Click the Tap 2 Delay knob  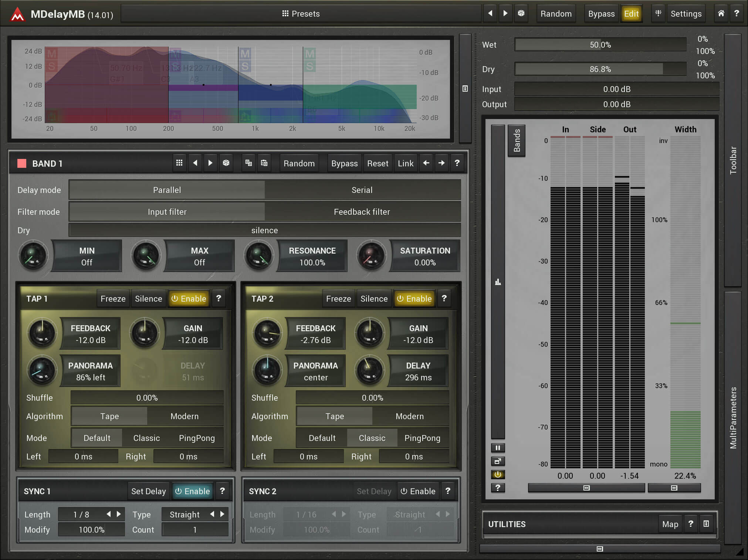point(369,370)
